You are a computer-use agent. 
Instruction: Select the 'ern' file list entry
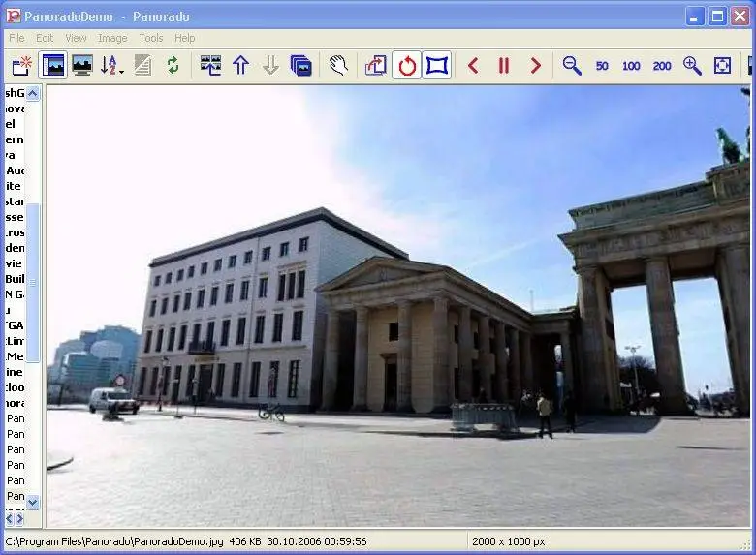(15, 139)
